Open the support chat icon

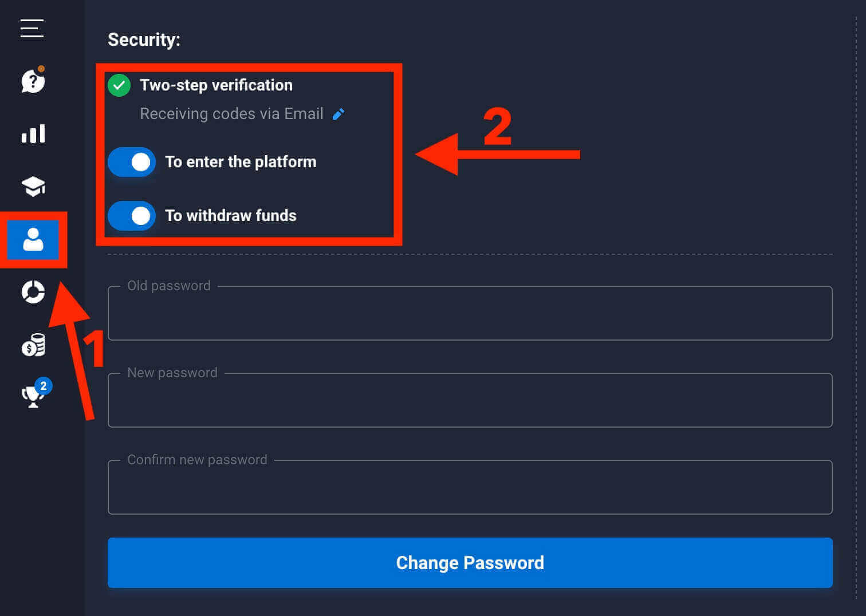(33, 81)
